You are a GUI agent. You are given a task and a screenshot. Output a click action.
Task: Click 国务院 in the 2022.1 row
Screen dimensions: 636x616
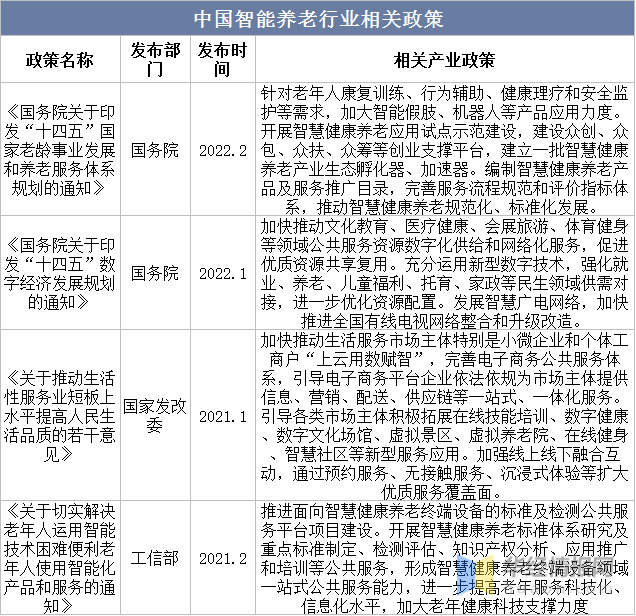(x=155, y=272)
